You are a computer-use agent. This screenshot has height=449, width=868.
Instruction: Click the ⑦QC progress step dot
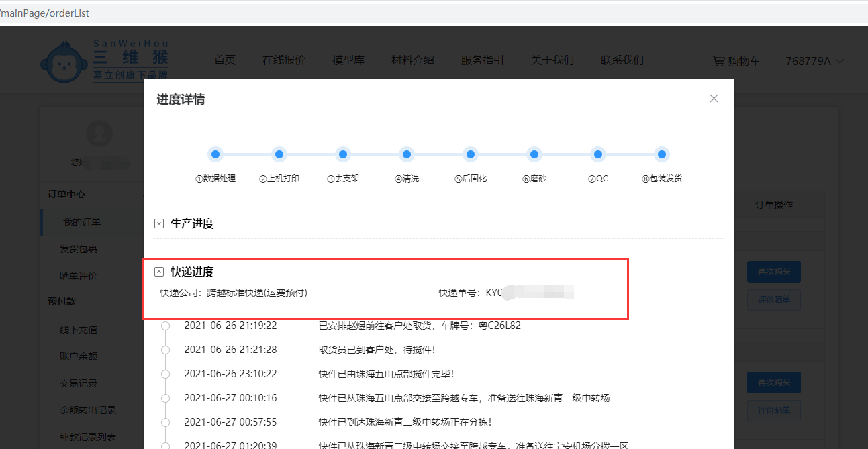pyautogui.click(x=598, y=154)
